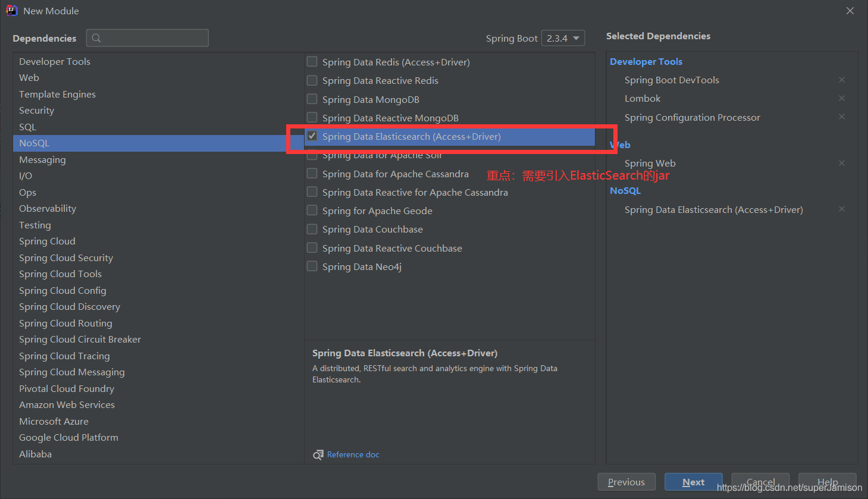
Task: Open the Testing category
Action: point(158,225)
